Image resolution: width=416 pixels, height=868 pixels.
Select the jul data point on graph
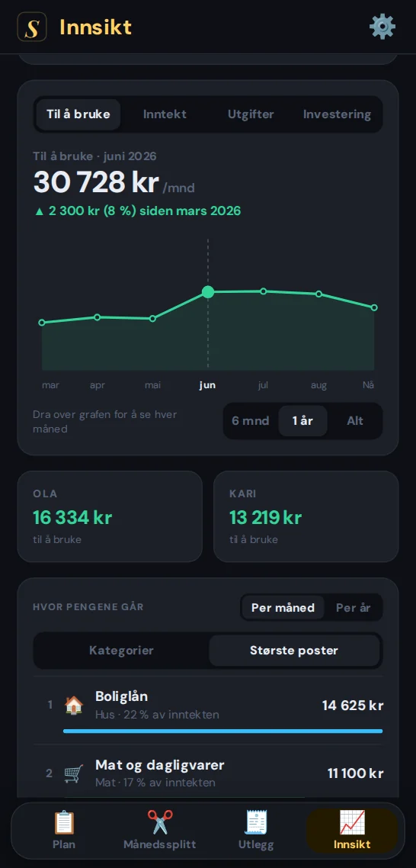pyautogui.click(x=264, y=291)
